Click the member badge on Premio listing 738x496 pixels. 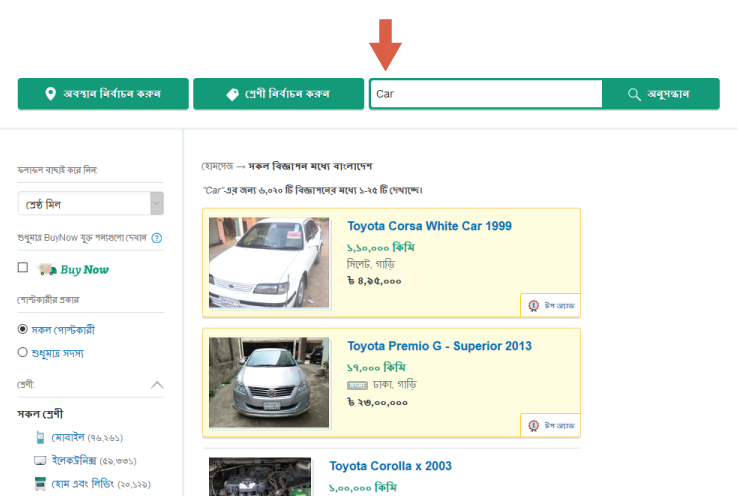pos(357,386)
